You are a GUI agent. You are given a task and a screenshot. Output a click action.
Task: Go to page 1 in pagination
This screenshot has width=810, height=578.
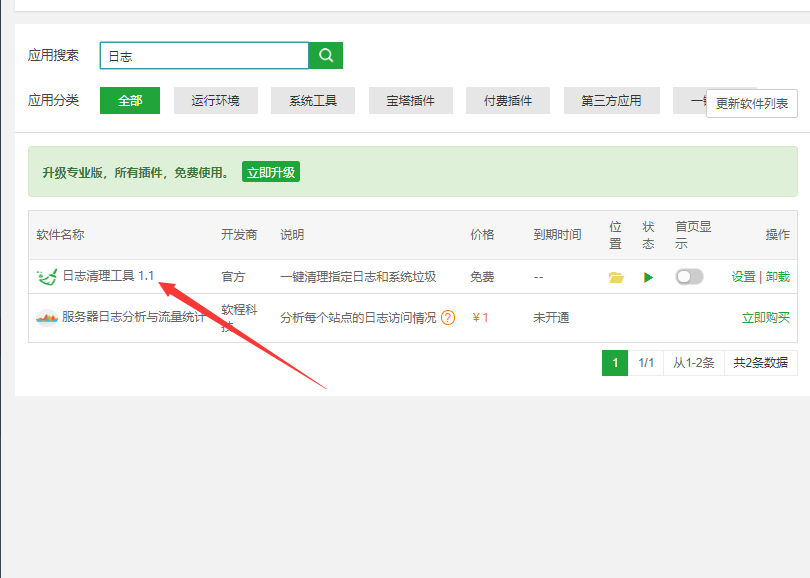coord(614,363)
